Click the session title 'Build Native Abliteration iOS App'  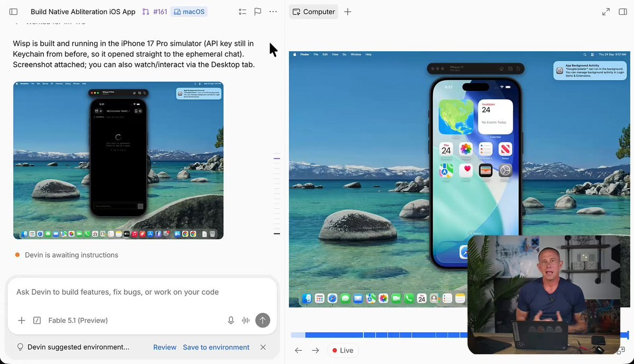point(83,12)
